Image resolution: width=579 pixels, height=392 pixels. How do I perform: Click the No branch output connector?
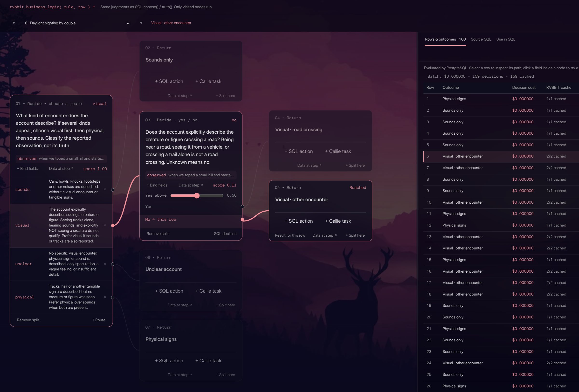coord(242,220)
